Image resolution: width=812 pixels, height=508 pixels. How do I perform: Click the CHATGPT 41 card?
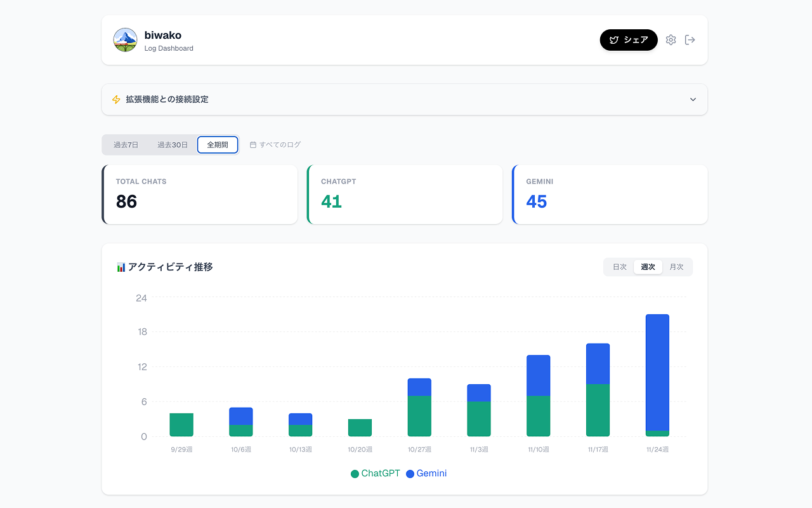[x=405, y=194]
